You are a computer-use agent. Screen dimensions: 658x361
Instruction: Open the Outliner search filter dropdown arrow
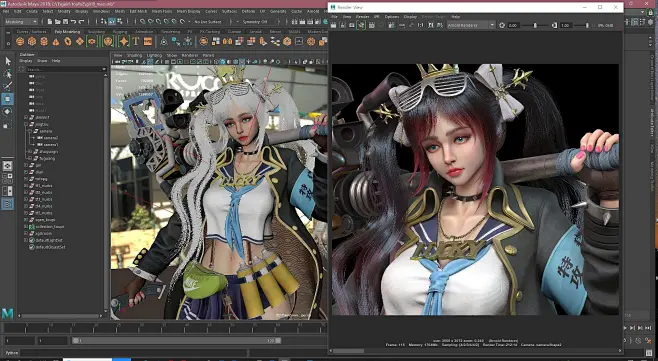[104, 69]
